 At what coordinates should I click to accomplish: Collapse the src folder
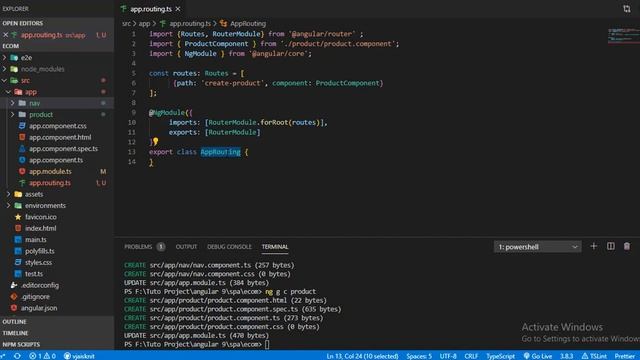click(x=4, y=80)
